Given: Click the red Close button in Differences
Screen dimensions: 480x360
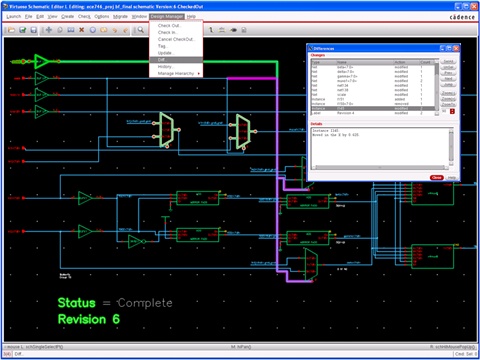Looking at the screenshot, I should (x=437, y=177).
